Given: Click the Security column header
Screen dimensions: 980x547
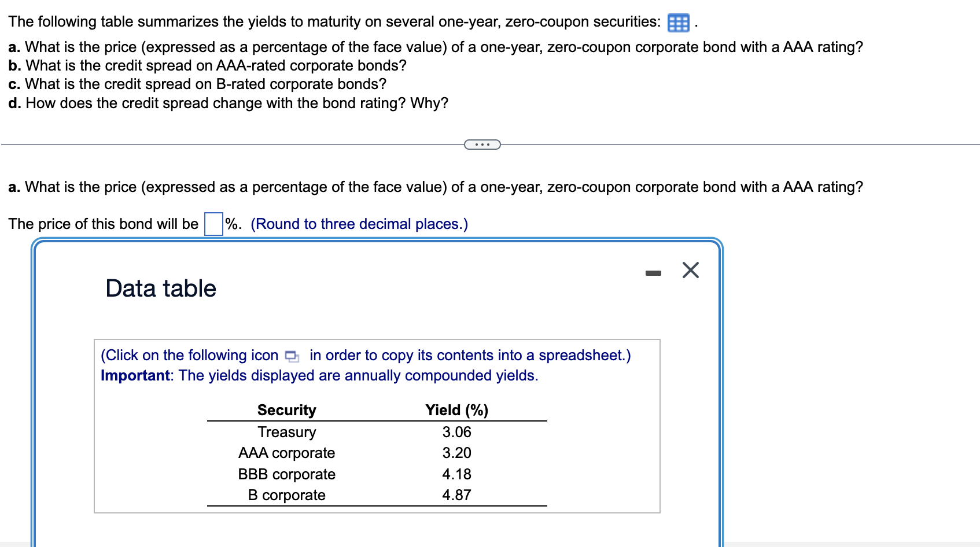Looking at the screenshot, I should pos(286,410).
